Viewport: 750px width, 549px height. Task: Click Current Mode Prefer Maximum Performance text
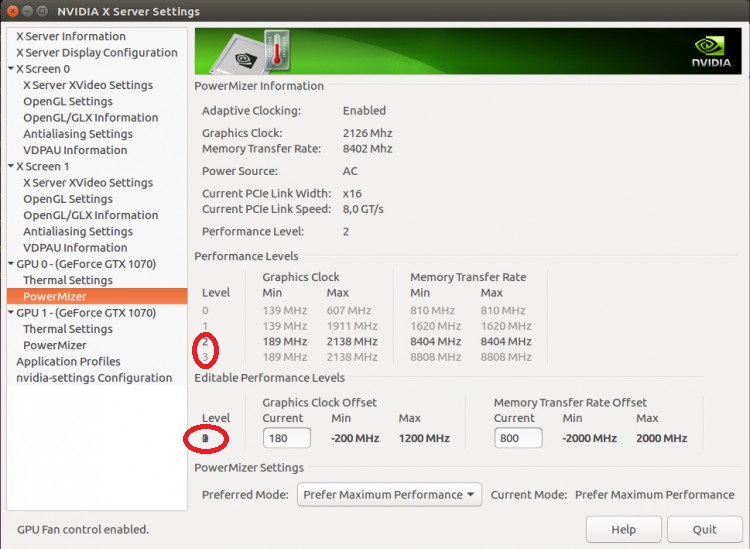(654, 494)
